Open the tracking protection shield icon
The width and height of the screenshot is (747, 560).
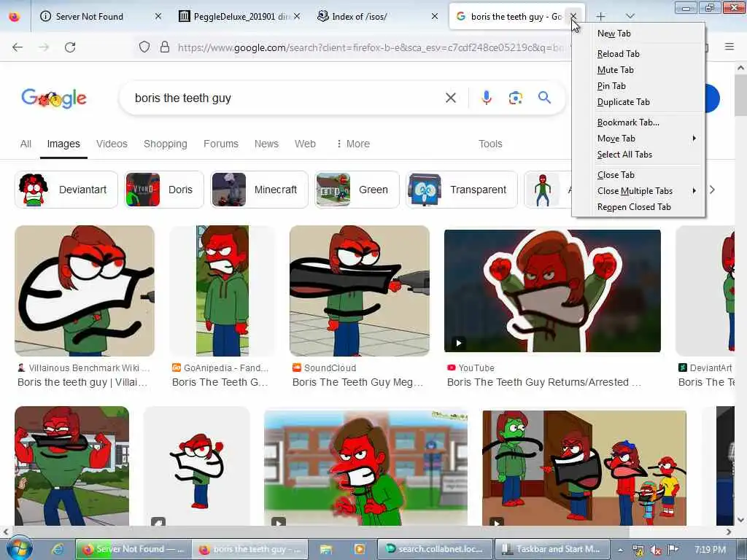point(144,47)
